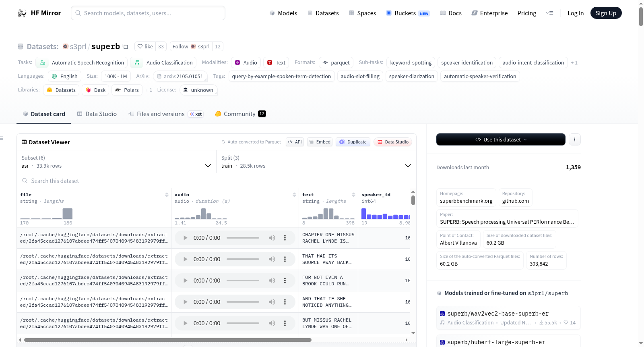This screenshot has height=347, width=644.
Task: Click the Log In link
Action: pos(576,13)
